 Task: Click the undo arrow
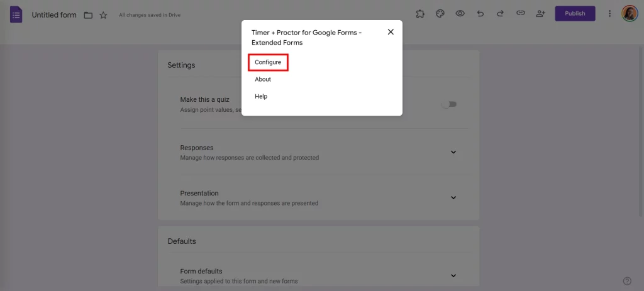(480, 13)
